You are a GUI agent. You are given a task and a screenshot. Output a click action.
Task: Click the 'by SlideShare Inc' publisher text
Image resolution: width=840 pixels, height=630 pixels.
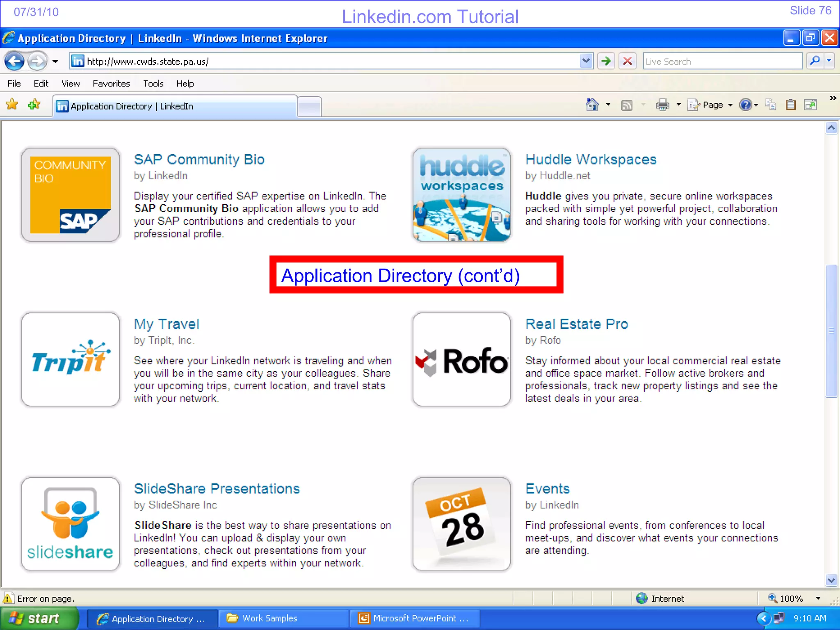pos(175,505)
